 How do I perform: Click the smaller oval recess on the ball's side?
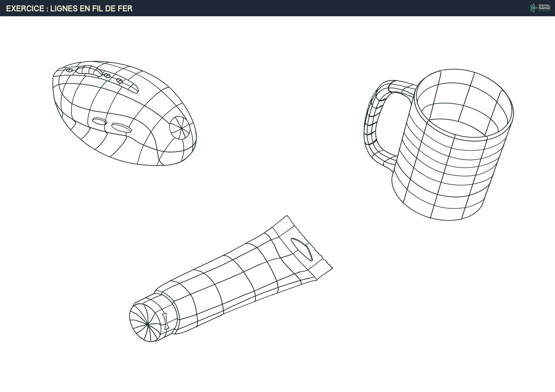[x=100, y=121]
